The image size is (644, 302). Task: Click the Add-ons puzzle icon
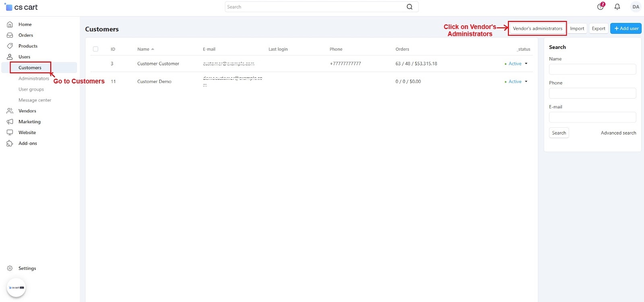pos(10,143)
